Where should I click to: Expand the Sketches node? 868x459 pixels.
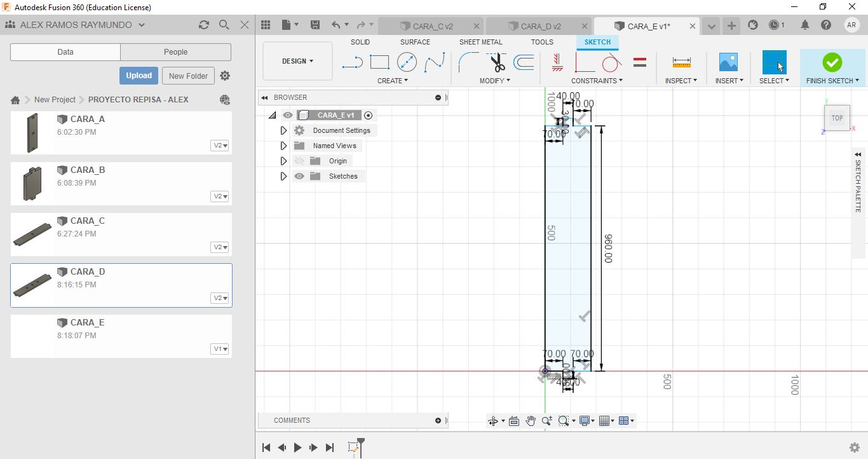(x=283, y=176)
